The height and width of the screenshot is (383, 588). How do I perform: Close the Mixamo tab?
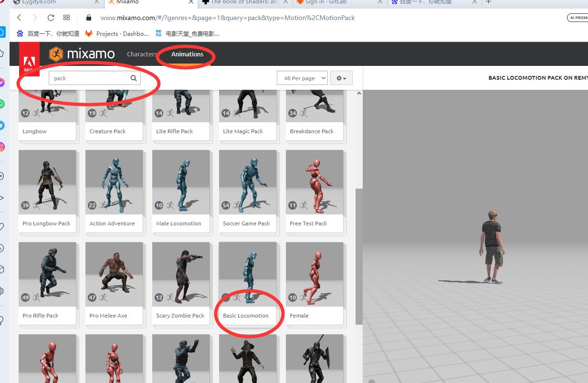[x=191, y=2]
